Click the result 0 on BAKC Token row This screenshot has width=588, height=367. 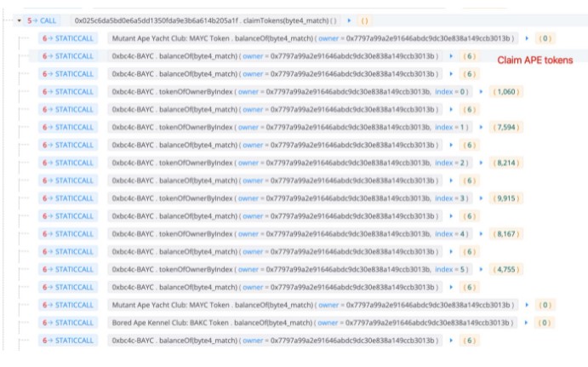coord(545,323)
